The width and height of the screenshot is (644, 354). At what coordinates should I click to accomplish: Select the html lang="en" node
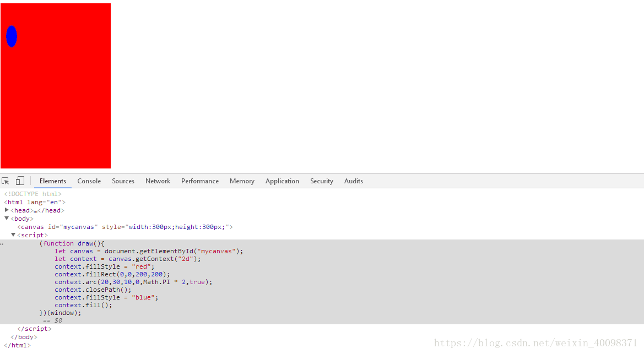click(35, 202)
